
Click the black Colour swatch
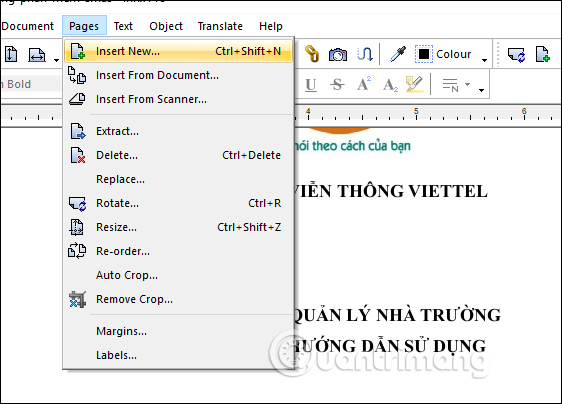click(x=424, y=54)
